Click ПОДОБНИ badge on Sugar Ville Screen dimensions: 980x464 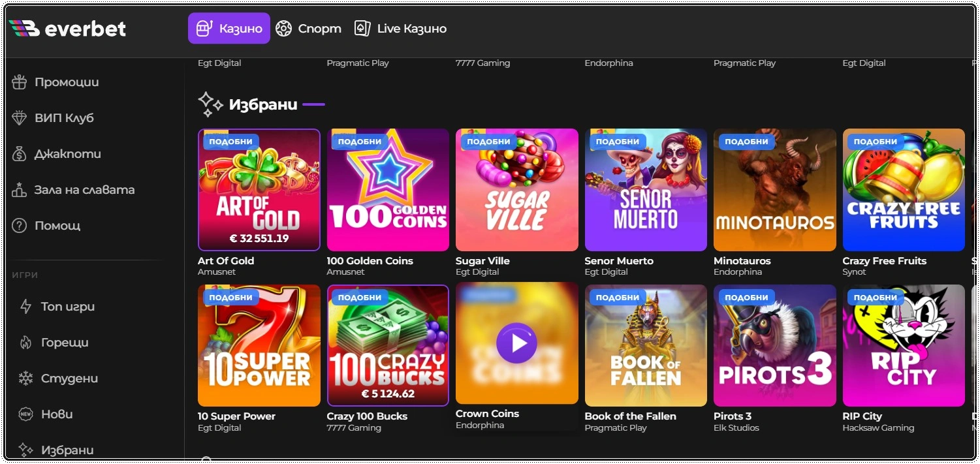click(x=489, y=142)
